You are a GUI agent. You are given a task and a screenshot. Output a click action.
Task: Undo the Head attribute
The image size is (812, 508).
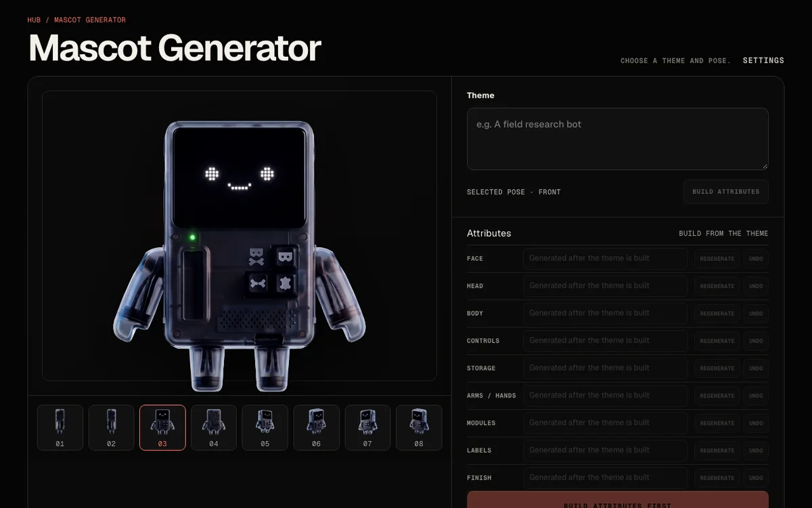756,286
